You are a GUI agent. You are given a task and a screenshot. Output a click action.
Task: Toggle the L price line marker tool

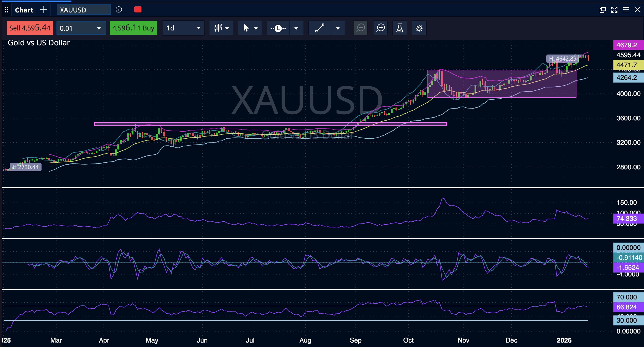[278, 28]
